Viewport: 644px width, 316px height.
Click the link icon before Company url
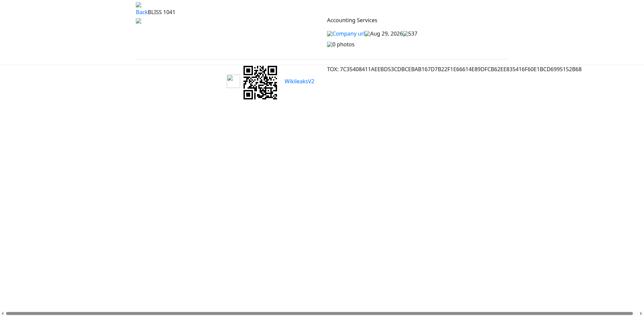(330, 34)
